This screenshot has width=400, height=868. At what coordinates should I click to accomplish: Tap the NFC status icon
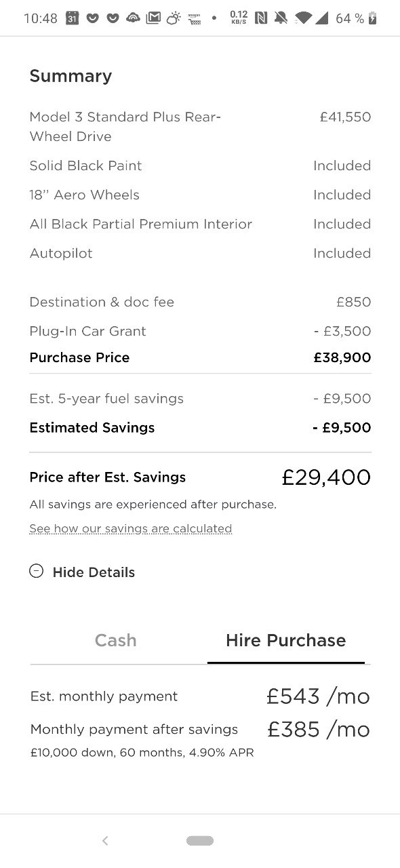click(x=261, y=18)
